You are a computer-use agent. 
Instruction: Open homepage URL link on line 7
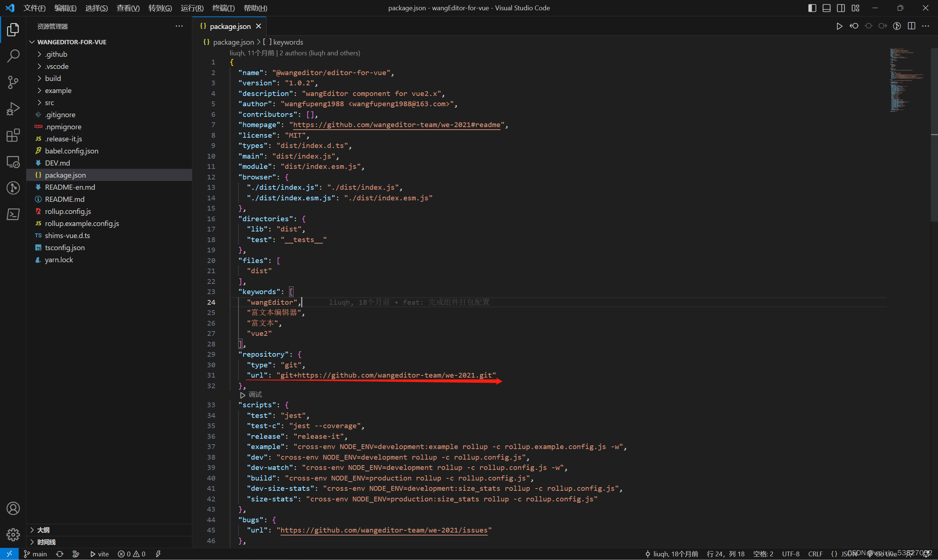pos(397,125)
